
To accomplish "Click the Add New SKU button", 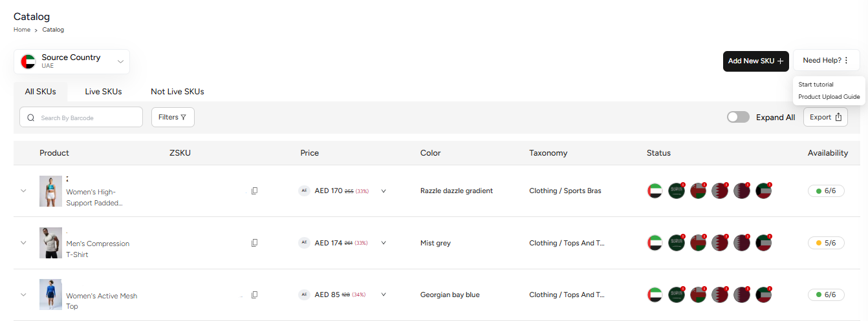I will point(756,61).
